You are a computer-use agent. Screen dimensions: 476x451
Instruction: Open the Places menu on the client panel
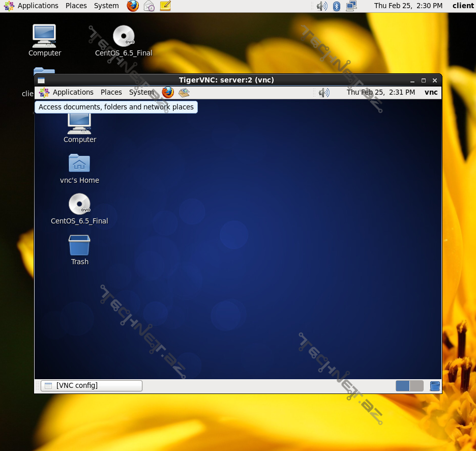(76, 6)
